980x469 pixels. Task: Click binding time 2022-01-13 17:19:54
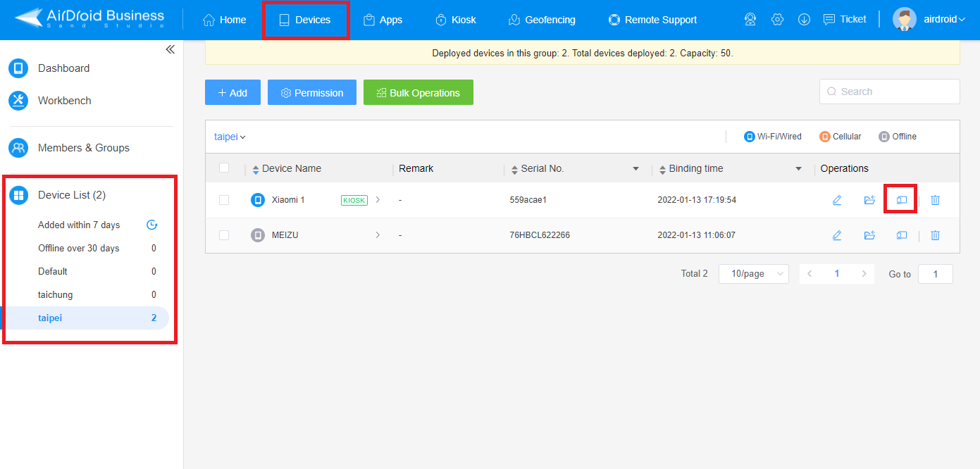click(697, 200)
